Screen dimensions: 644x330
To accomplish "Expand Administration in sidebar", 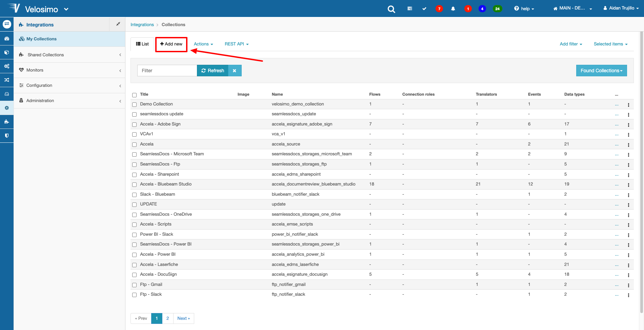I will click(x=69, y=101).
